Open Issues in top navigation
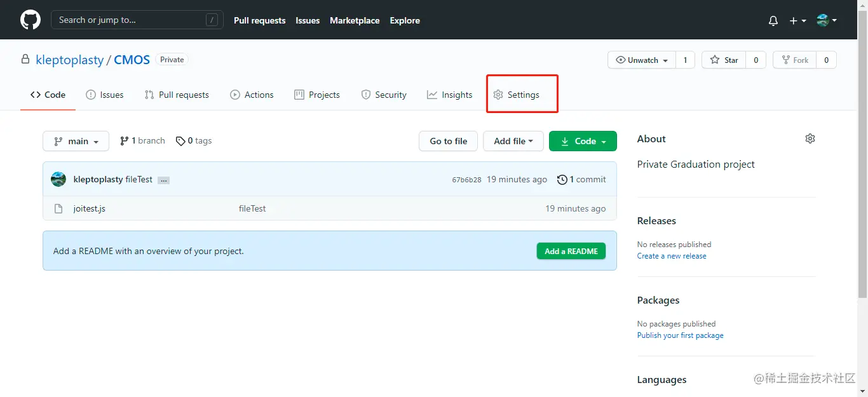868x397 pixels. coord(308,20)
